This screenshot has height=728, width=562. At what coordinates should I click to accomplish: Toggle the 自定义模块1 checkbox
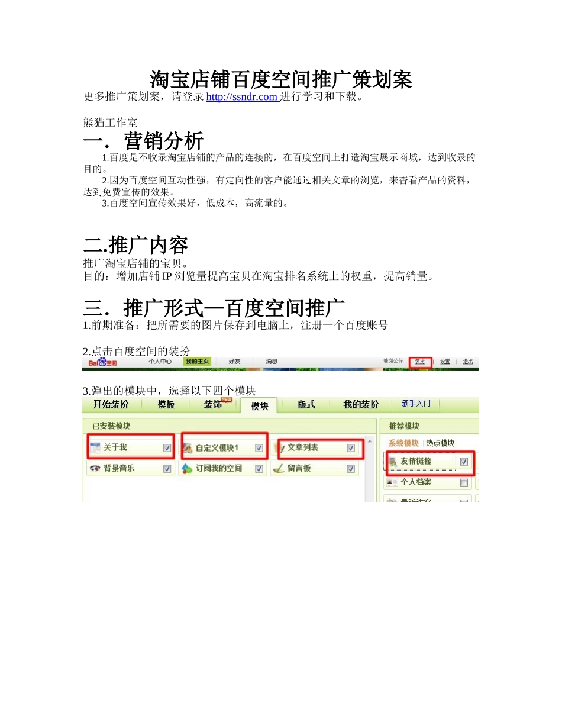pos(259,448)
